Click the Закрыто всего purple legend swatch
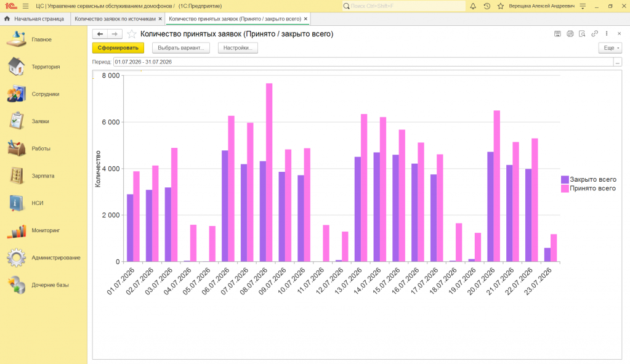The width and height of the screenshot is (630, 364). (565, 180)
